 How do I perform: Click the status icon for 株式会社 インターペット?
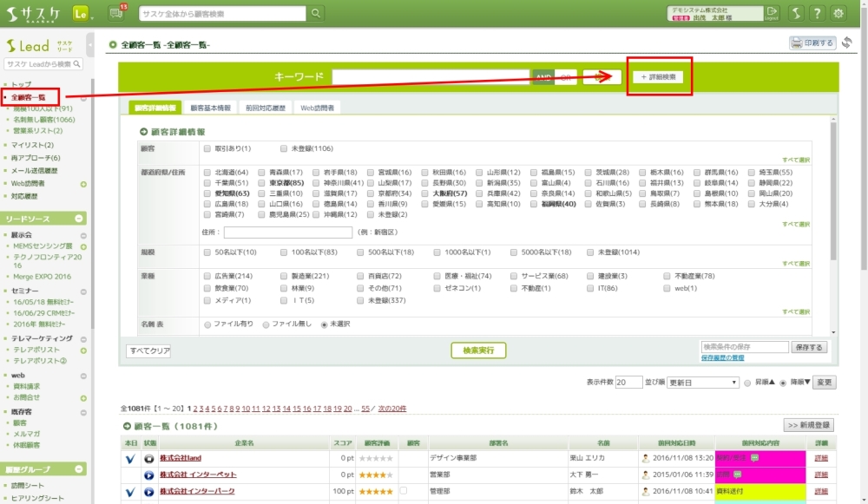(148, 475)
